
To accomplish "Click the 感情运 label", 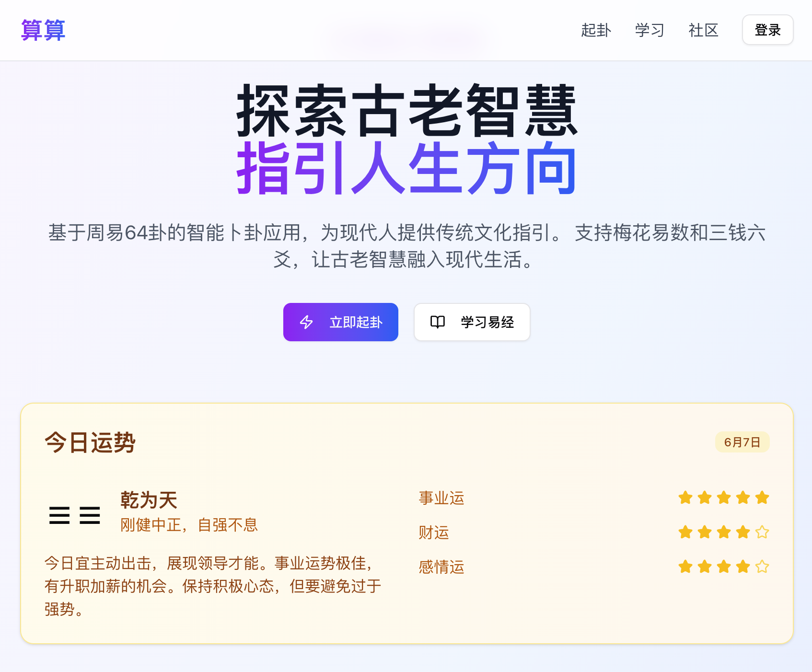I will (x=441, y=567).
